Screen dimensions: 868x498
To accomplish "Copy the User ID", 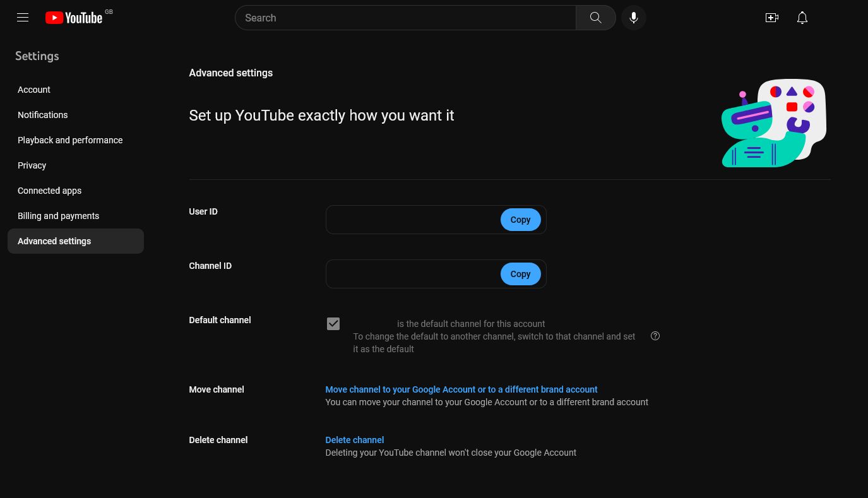I will [520, 220].
